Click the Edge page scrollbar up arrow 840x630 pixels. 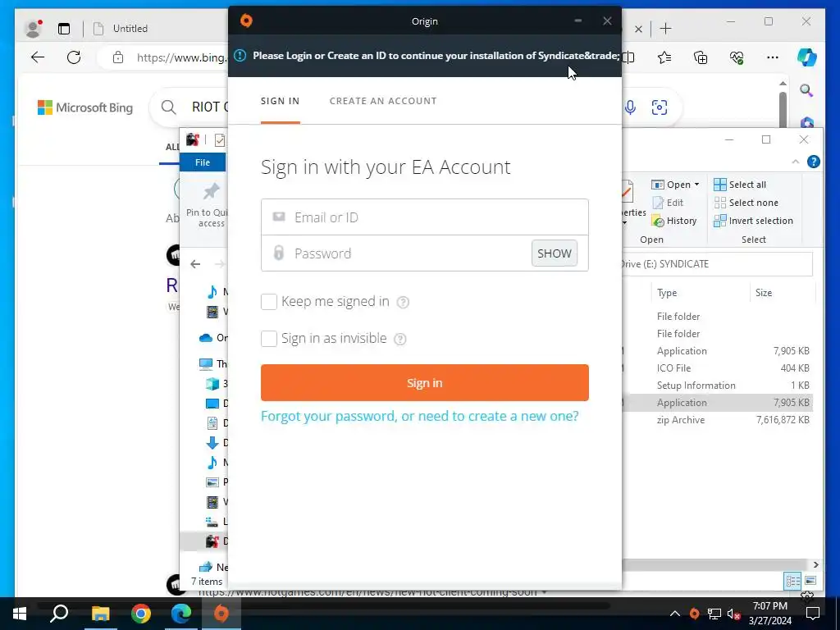(x=783, y=84)
